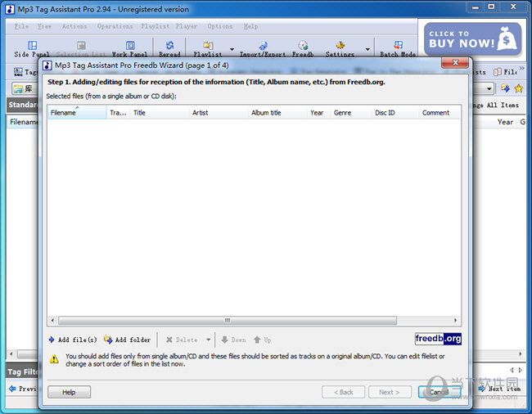Screen dimensions: 532x414
Task: Sort by Comment column header
Action: click(440, 113)
